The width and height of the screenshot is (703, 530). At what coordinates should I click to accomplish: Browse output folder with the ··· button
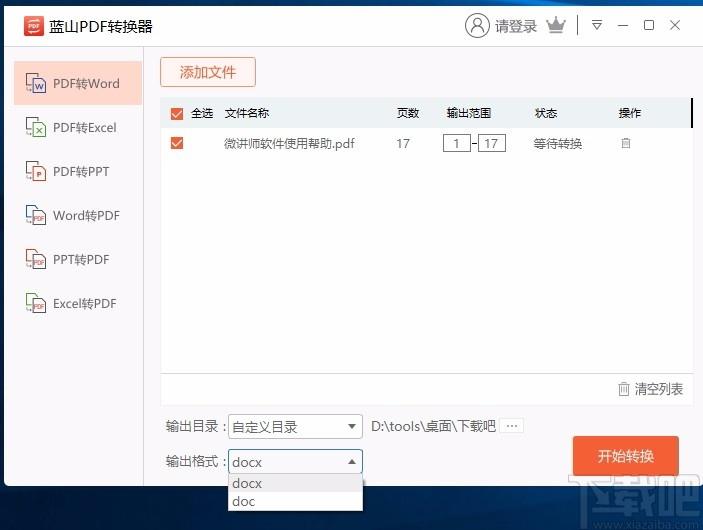(x=512, y=426)
